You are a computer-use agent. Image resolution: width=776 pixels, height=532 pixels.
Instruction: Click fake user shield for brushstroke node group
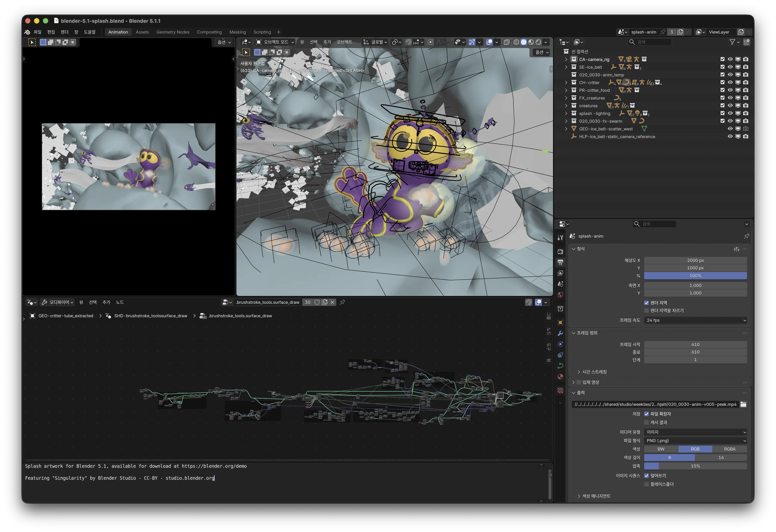coord(317,302)
